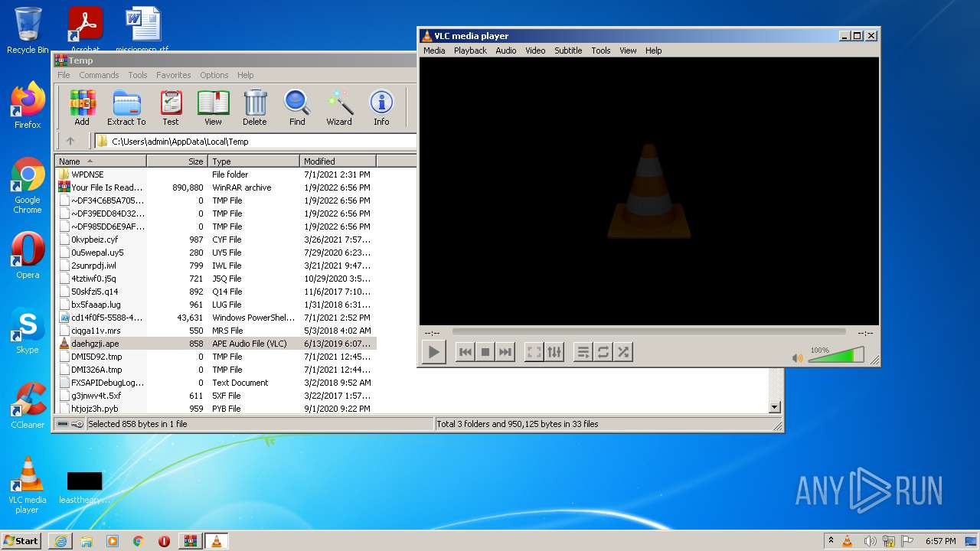
Task: Open VLC Video menu
Action: tap(535, 51)
